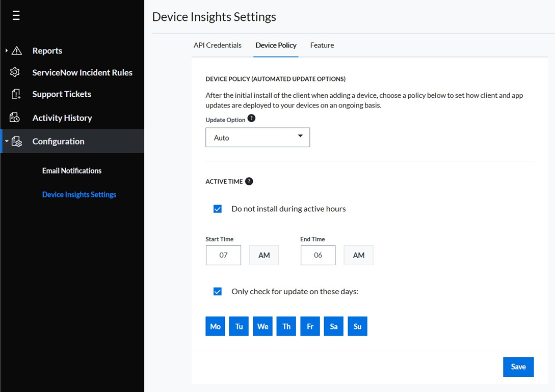The image size is (555, 392).
Task: Toggle the Mo day button
Action: coord(215,326)
